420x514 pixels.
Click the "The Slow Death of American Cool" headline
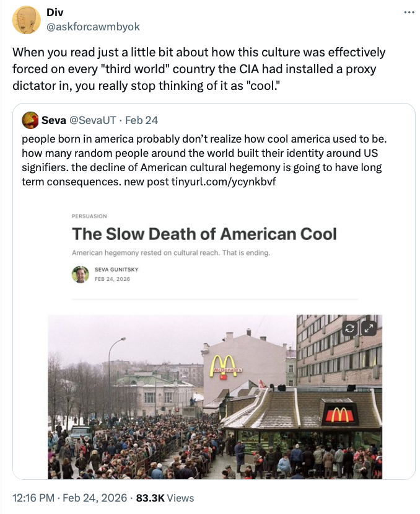click(x=204, y=234)
